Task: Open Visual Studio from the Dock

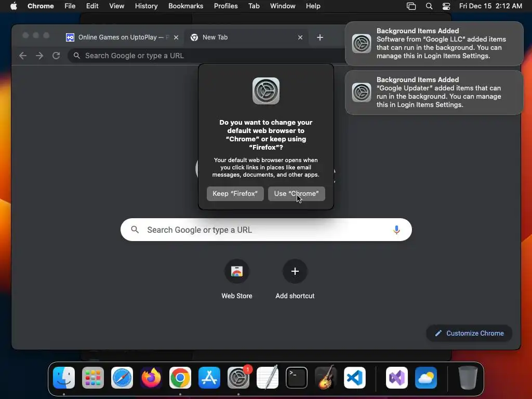Action: coord(396,378)
